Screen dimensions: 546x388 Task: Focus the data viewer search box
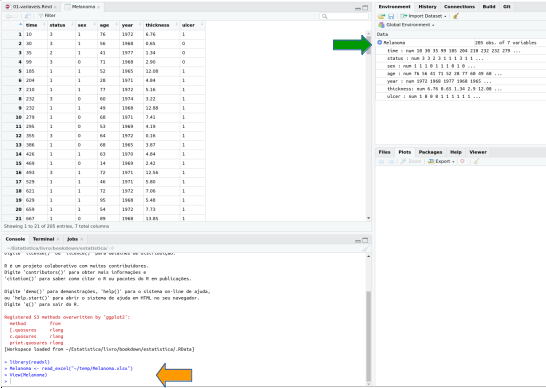[x=344, y=16]
